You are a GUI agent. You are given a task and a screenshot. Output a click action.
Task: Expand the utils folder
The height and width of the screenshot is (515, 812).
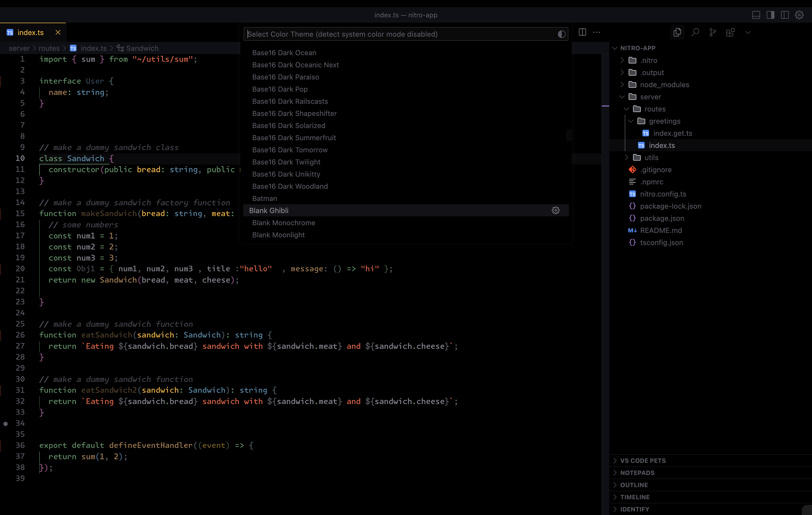coord(710,157)
